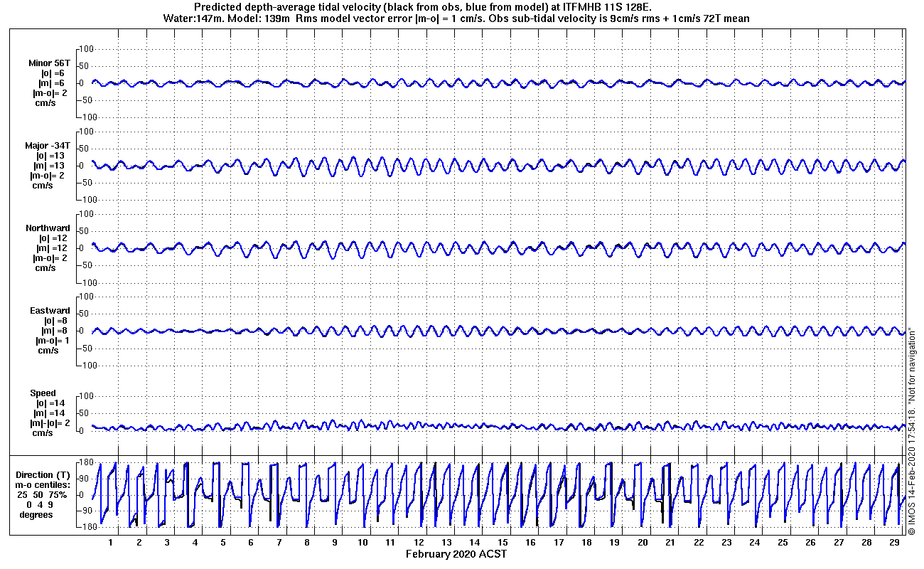This screenshot has width=924, height=569.
Task: Select the '|m|-|o|= 2' value in Speed panel
Action: point(49,423)
